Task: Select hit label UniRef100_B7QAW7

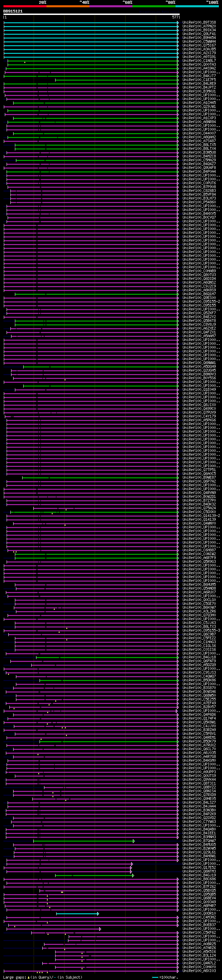Action: click(x=199, y=841)
